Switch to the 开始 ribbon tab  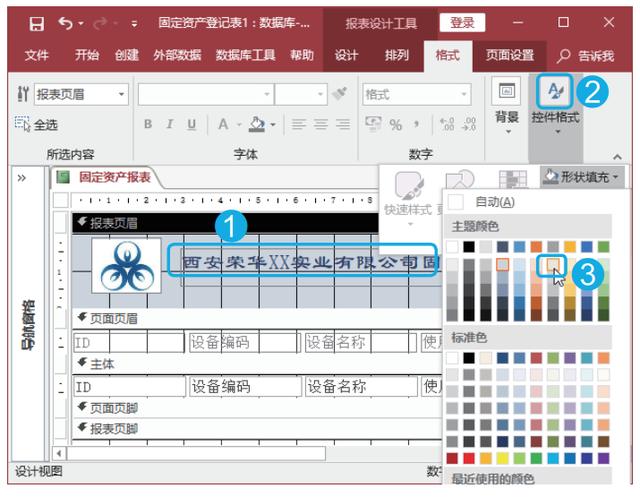point(87,55)
